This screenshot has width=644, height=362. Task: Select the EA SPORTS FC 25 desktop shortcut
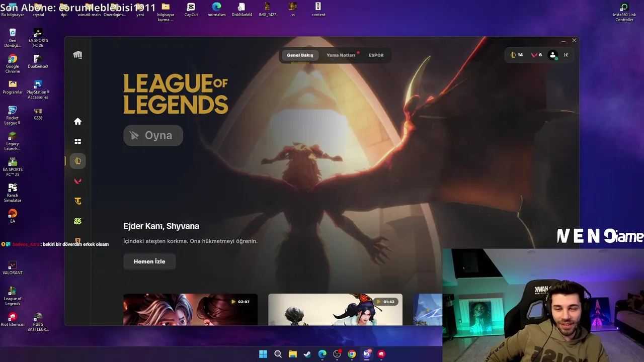(x=13, y=167)
